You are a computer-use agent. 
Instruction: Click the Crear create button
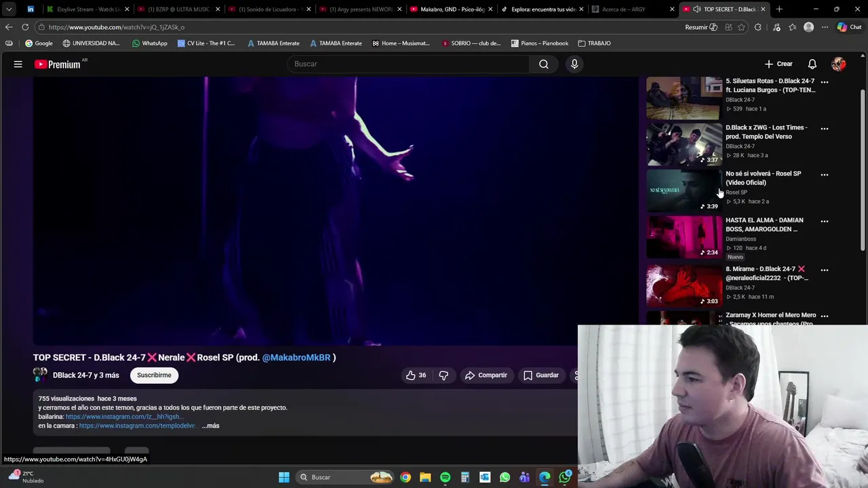pos(778,64)
